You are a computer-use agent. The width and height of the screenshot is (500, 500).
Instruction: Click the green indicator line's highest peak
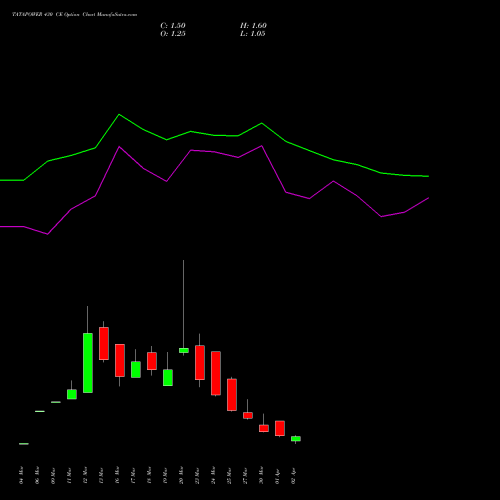tap(119, 115)
